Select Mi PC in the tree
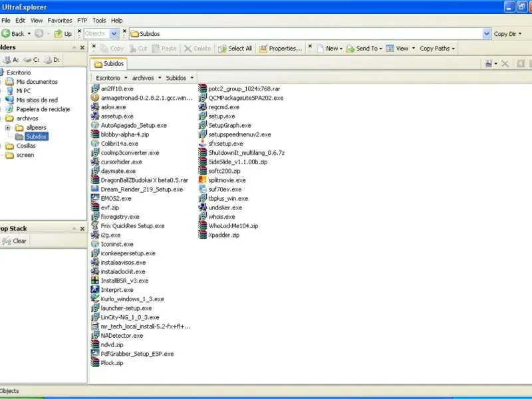This screenshot has width=532, height=399. tap(23, 91)
